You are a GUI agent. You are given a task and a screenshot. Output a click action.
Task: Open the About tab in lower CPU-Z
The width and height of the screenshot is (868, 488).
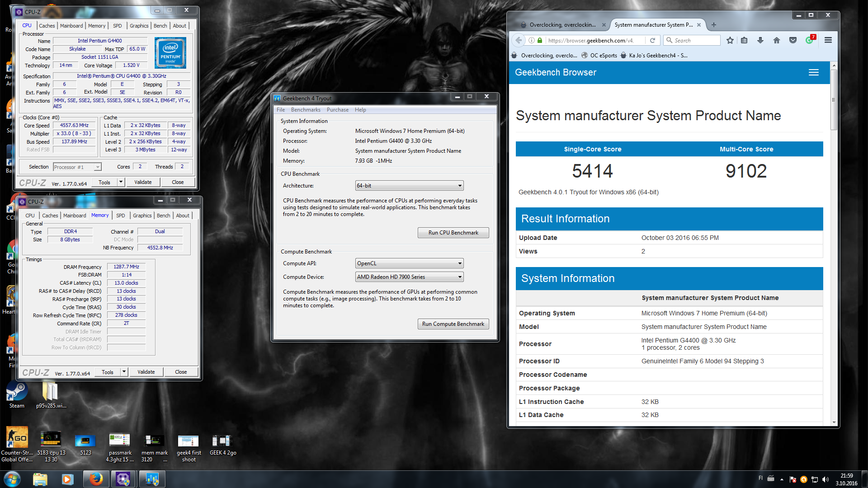183,216
